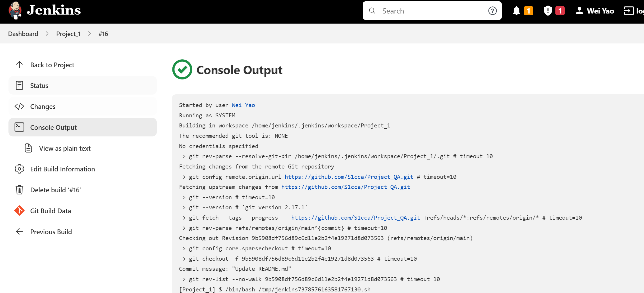This screenshot has height=293, width=644.
Task: Navigate to the Dashboard breadcrumb
Action: tap(23, 34)
